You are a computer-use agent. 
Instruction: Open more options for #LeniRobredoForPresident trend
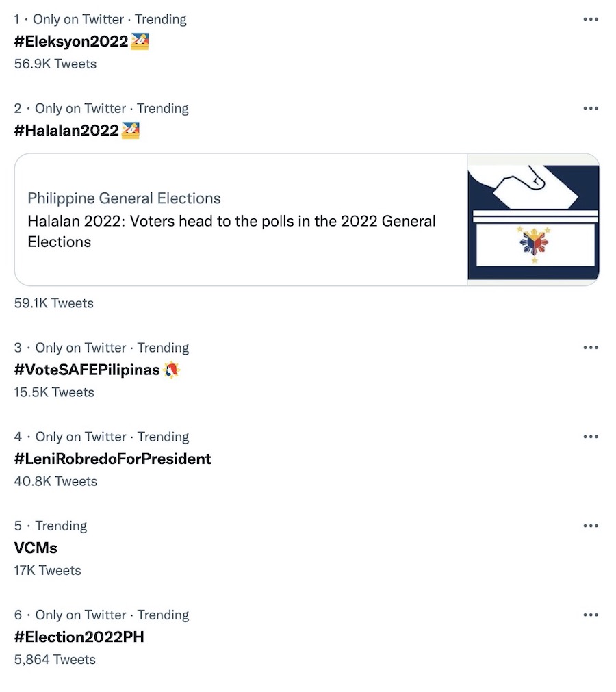pos(590,437)
